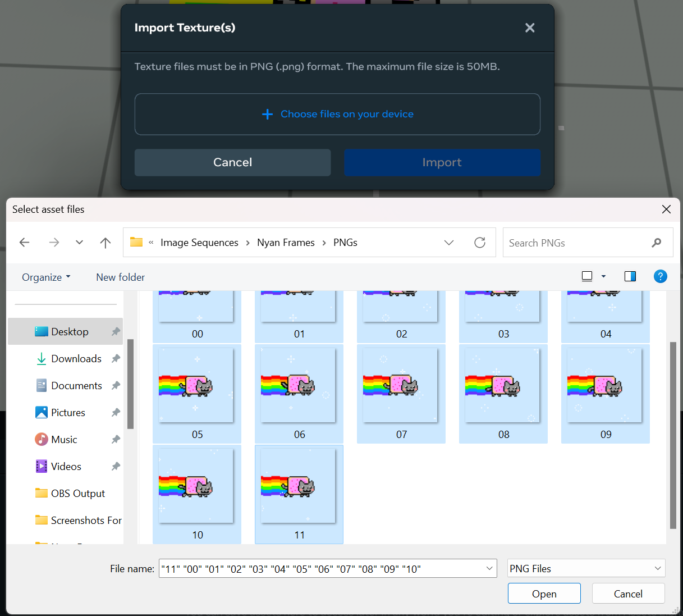Click the pin icon next to Documents

116,385
